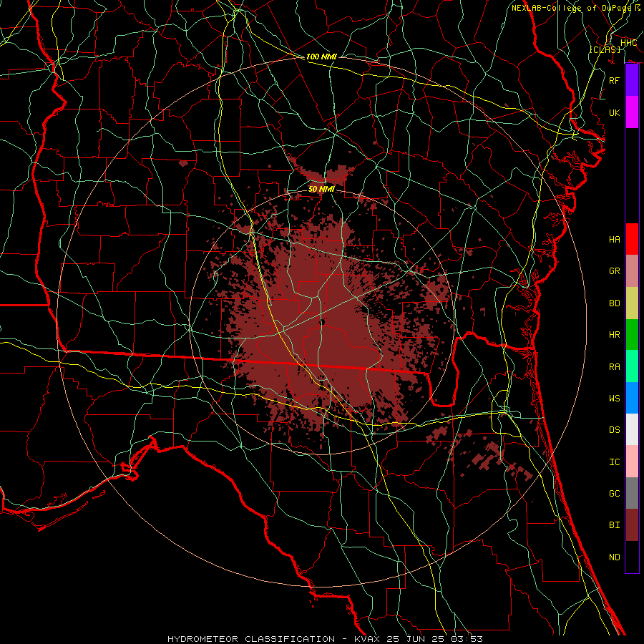644x644 pixels.
Task: Click the GR legend label
Action: click(x=614, y=271)
